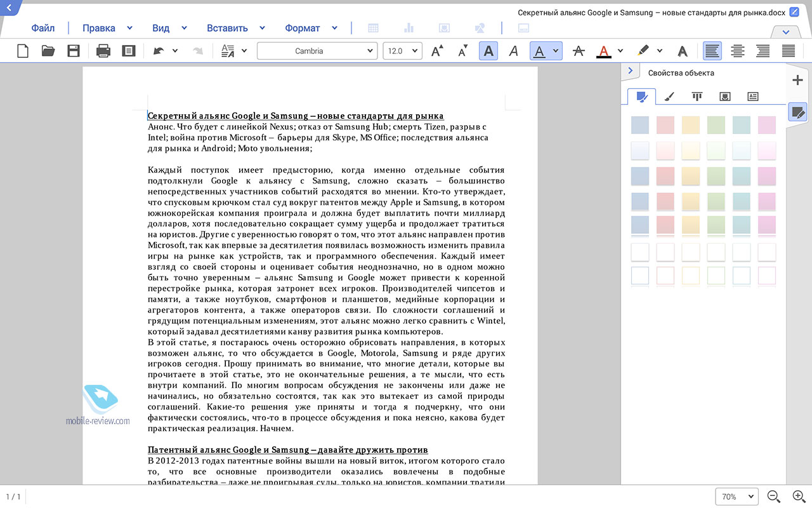812x508 pixels.
Task: Open the Cambria font dropdown
Action: coord(317,51)
